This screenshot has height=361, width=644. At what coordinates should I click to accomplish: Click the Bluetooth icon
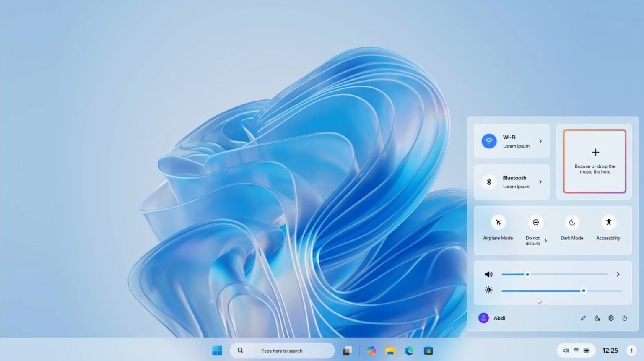[488, 182]
